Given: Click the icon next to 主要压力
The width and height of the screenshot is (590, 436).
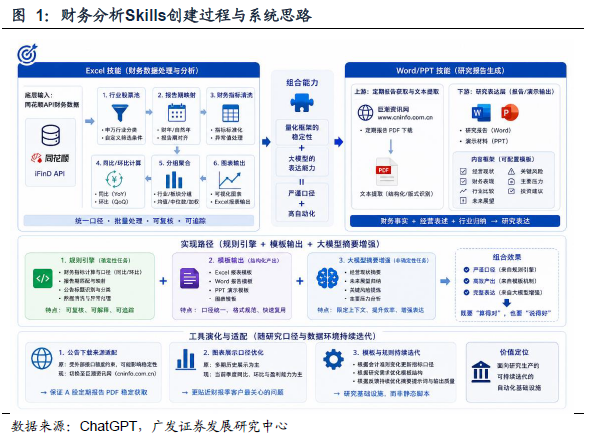Looking at the screenshot, I should tap(511, 181).
